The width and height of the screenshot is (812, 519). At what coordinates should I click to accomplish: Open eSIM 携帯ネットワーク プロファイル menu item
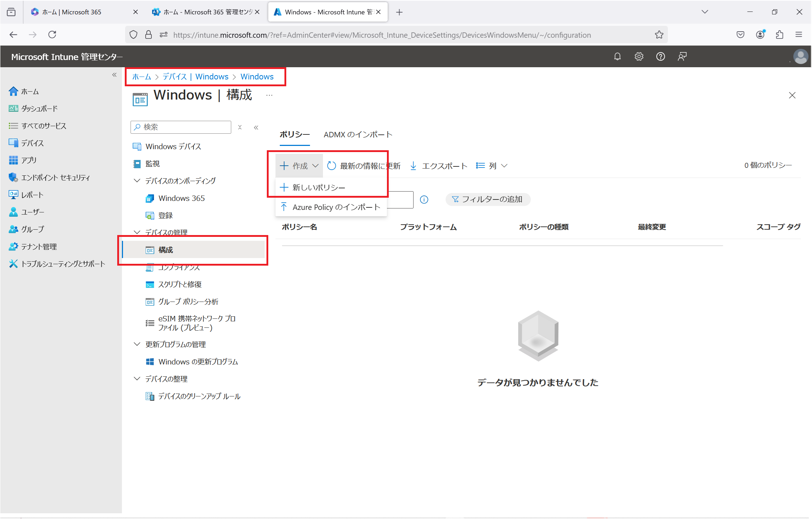click(191, 323)
